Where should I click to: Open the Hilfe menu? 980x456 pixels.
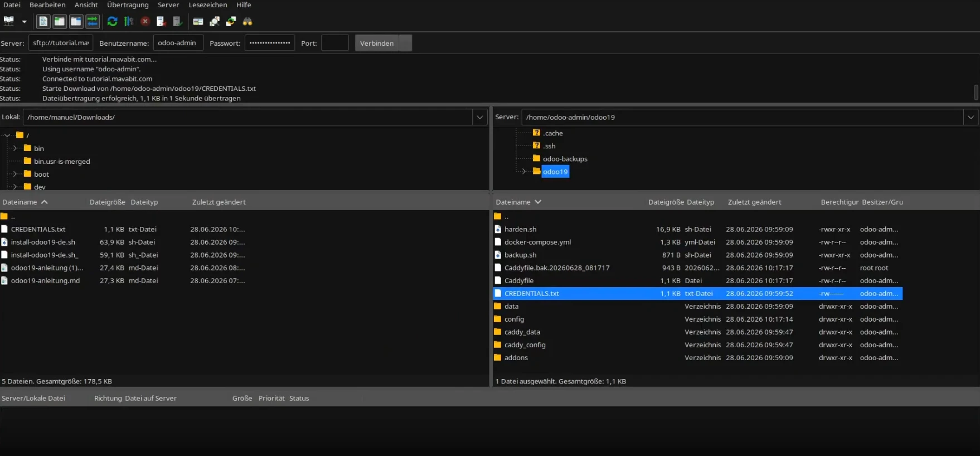tap(244, 5)
